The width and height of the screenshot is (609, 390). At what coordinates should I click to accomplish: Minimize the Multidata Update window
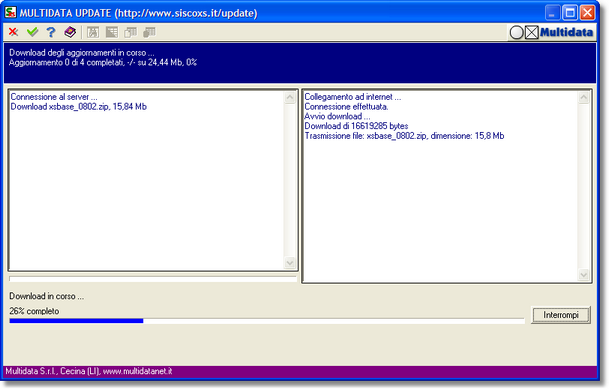click(x=552, y=13)
